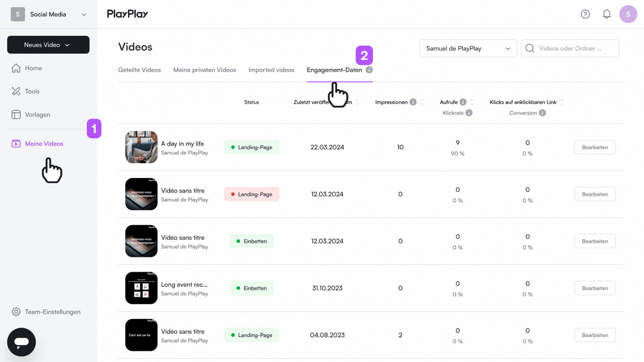
Task: Click Einbetten badge of Long event rec...
Action: coord(252,288)
